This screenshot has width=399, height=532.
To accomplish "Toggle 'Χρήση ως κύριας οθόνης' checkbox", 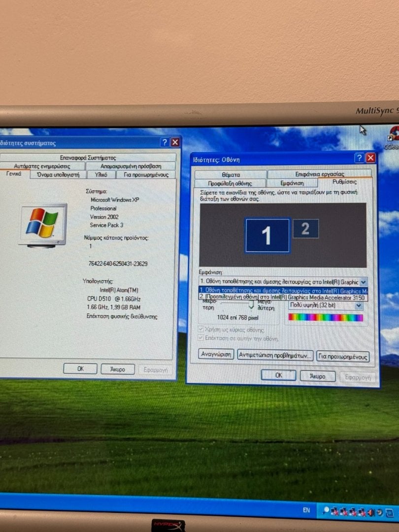I will point(201,329).
